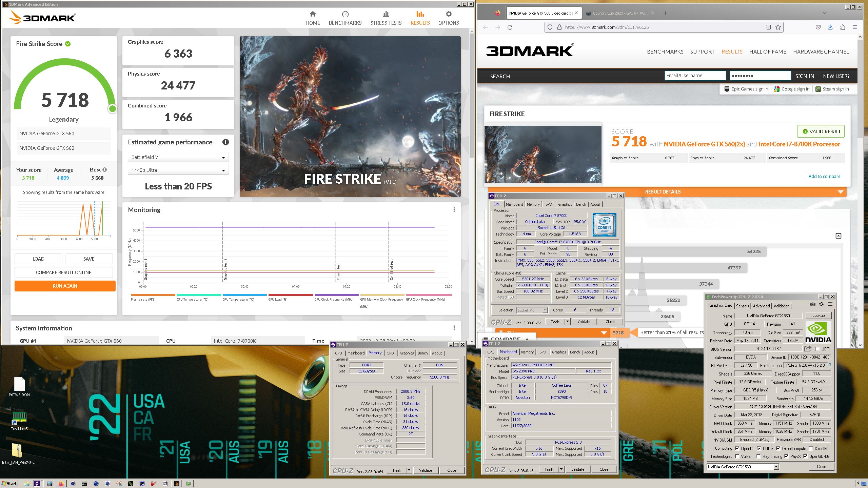Click the info icon next to Best score
Screen dimensions: 868x488
pos(105,169)
